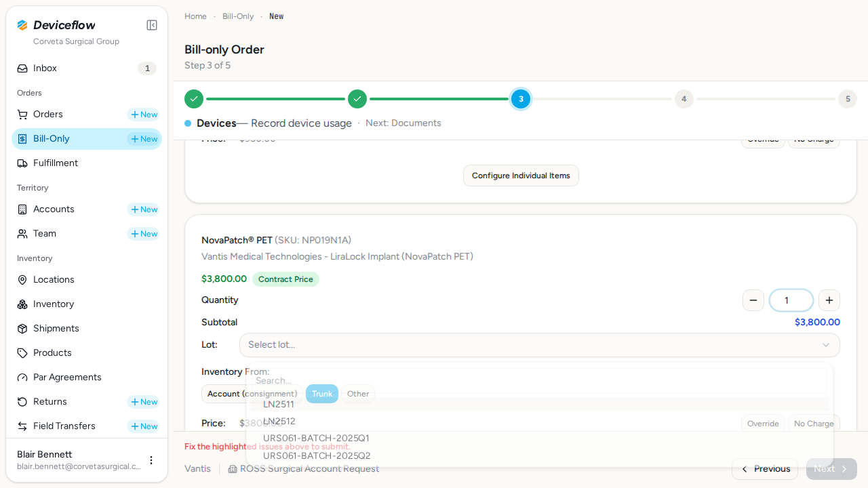The image size is (868, 488).
Task: Collapse the sidebar panel icon
Action: 152,25
